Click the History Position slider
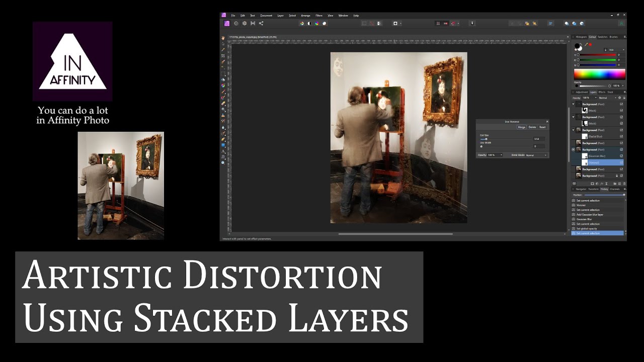The image size is (644, 362). pyautogui.click(x=604, y=195)
